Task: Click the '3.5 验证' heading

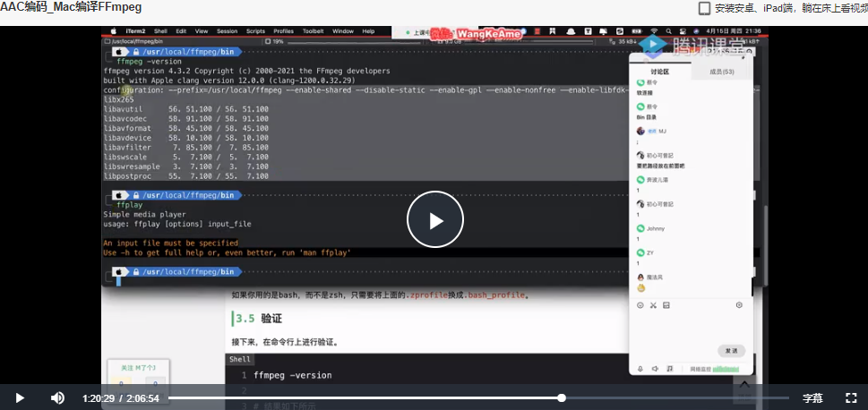Action: [259, 320]
